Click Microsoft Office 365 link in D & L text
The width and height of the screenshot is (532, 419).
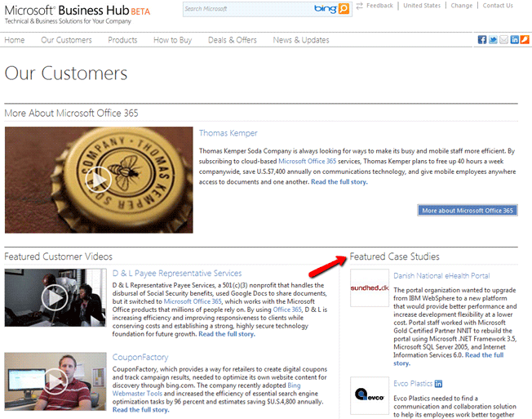pyautogui.click(x=193, y=301)
